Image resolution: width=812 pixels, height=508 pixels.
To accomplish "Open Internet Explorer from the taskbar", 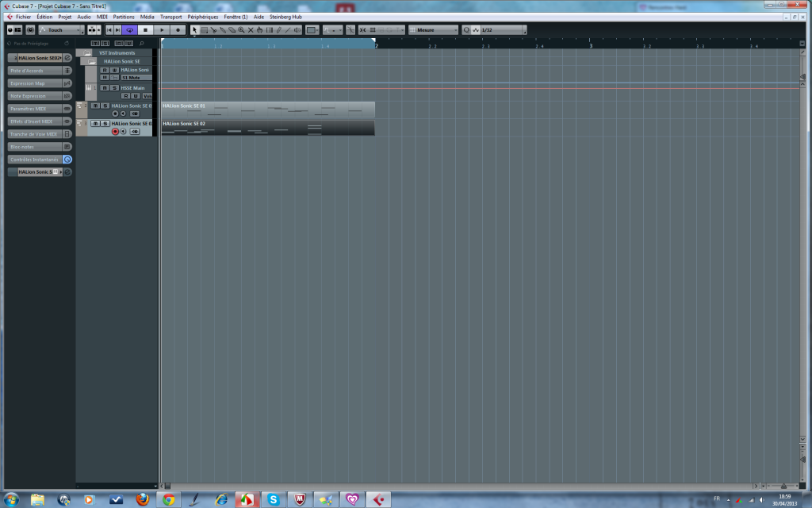I will tap(221, 500).
